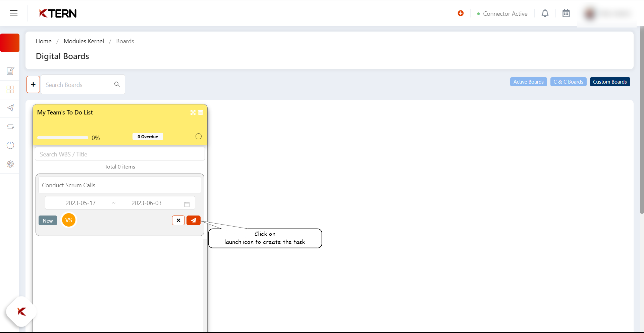Toggle the circular status checkbox on the board

click(198, 136)
